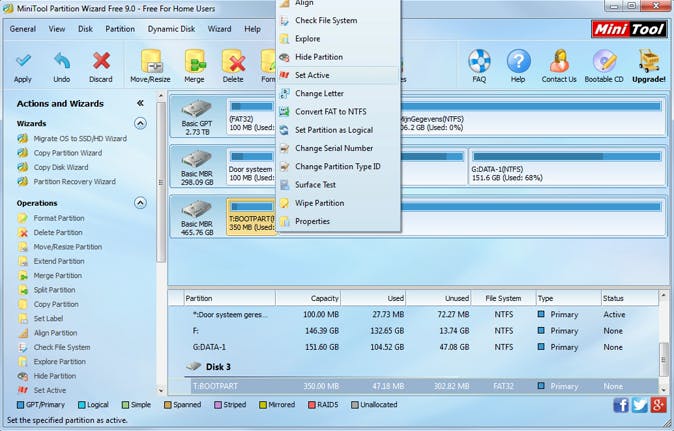Click Extend Partition operation

click(x=51, y=261)
